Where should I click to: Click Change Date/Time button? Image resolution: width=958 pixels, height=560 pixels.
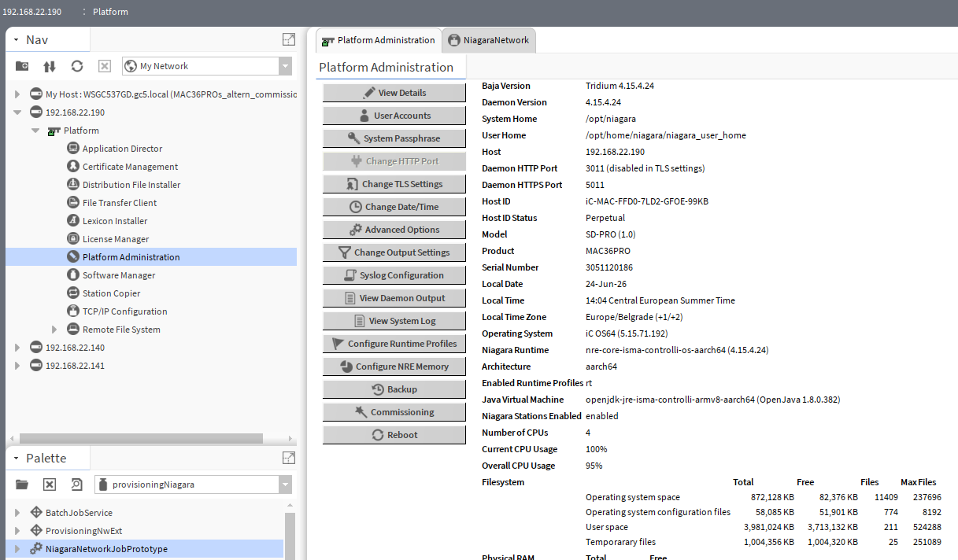coord(394,207)
